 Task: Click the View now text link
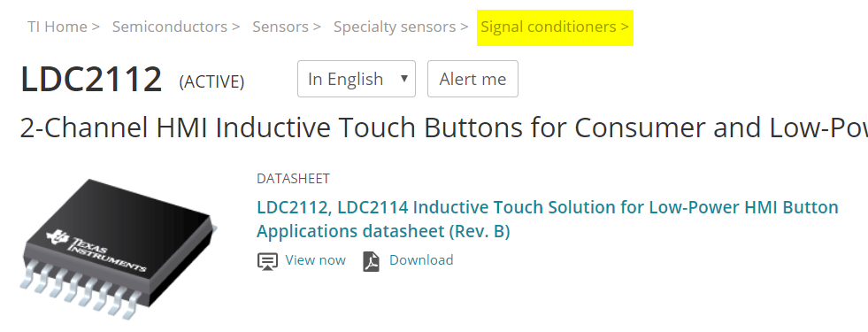[x=316, y=260]
